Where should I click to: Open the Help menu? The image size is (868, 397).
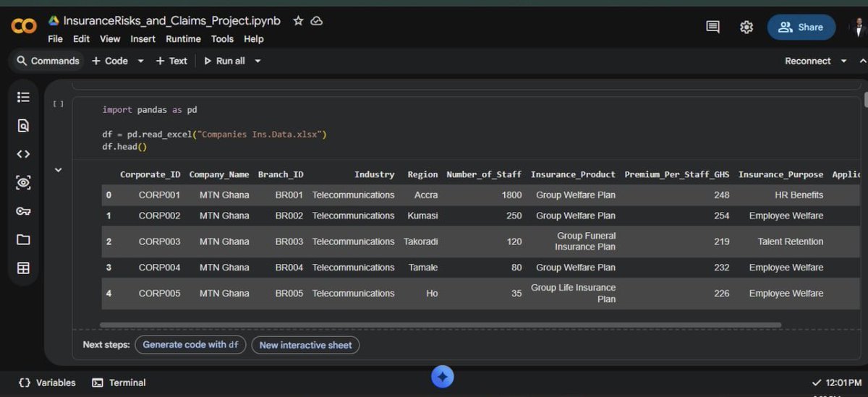[253, 39]
